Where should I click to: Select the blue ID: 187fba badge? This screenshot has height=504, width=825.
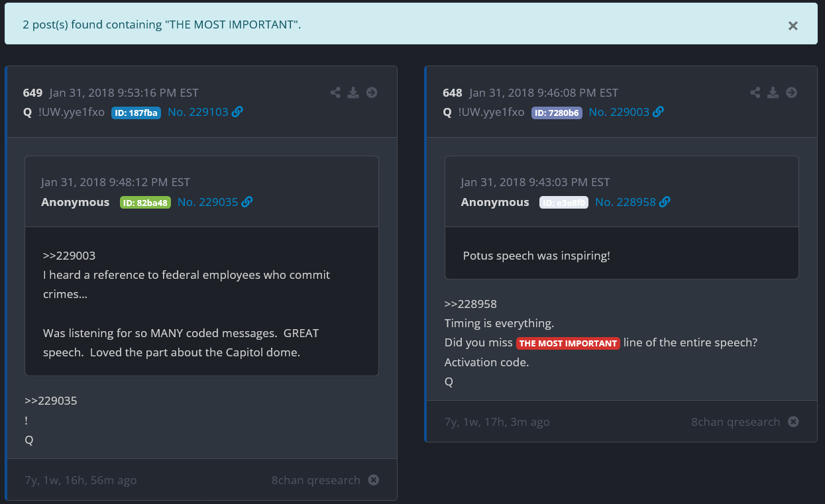click(x=136, y=113)
